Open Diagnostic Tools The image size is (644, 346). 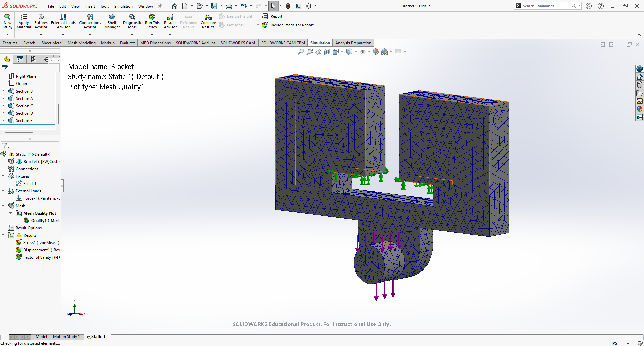[x=132, y=21]
